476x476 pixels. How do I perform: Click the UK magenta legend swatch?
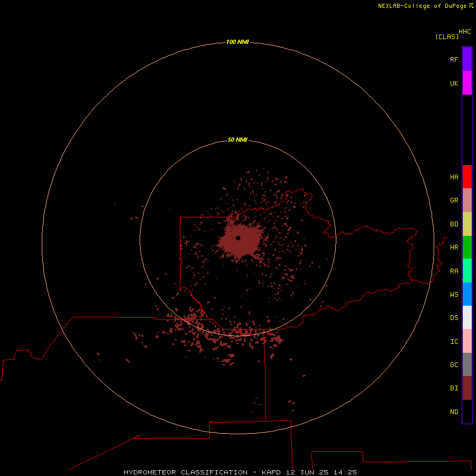[467, 83]
